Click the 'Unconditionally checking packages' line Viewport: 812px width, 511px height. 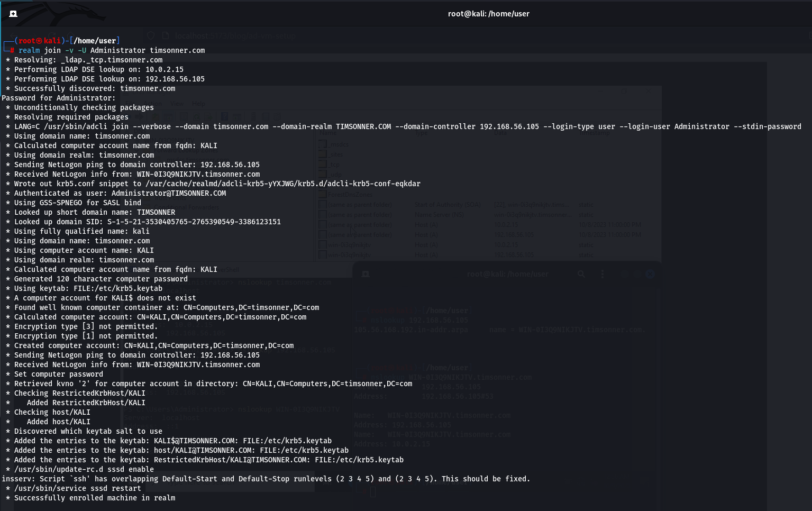(x=80, y=107)
